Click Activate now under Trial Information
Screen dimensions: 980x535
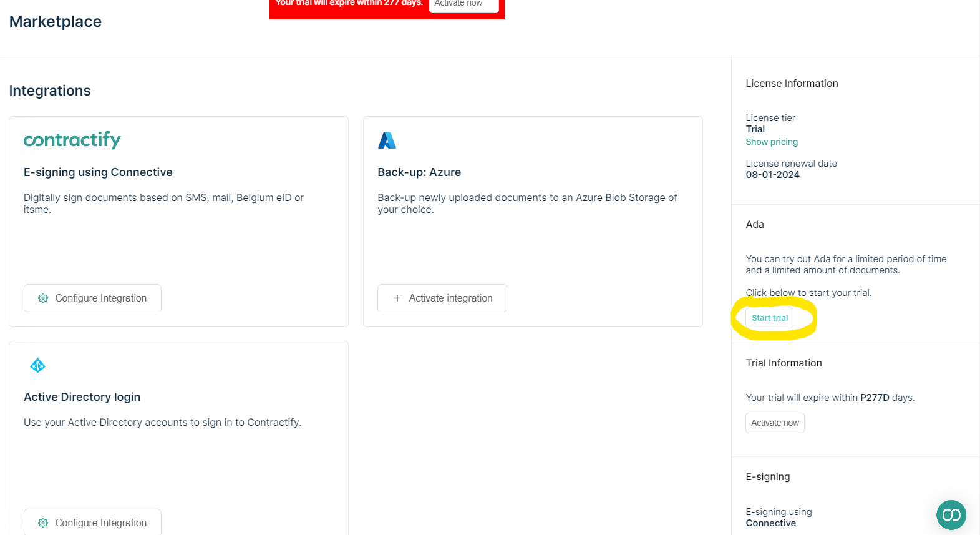point(775,423)
